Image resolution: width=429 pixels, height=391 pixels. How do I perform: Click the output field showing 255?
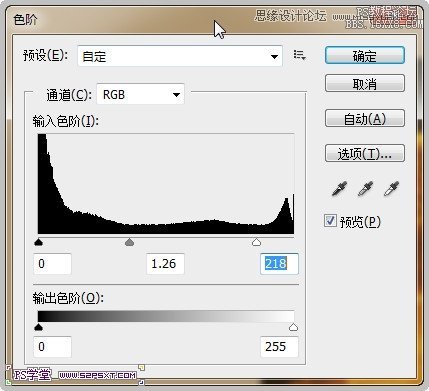[279, 347]
